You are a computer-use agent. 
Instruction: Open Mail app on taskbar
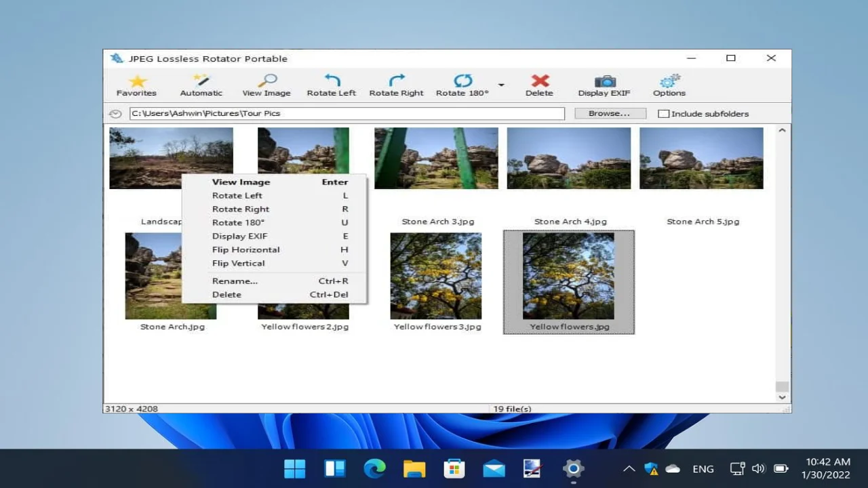click(x=494, y=468)
